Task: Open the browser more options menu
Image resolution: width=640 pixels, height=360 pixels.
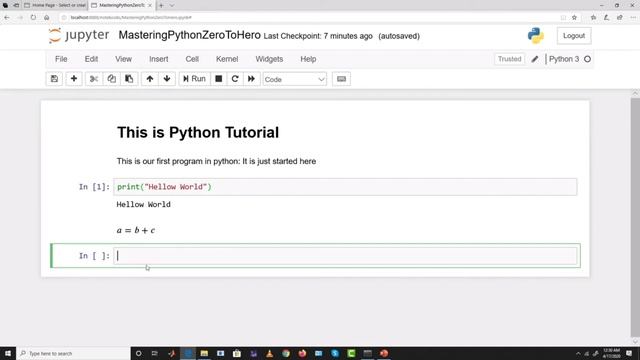Action: [633, 18]
